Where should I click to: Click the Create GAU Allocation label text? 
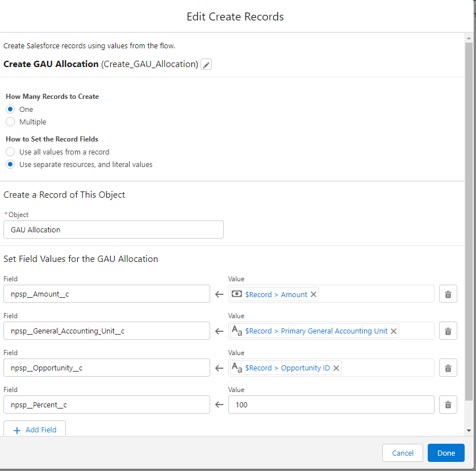[51, 64]
